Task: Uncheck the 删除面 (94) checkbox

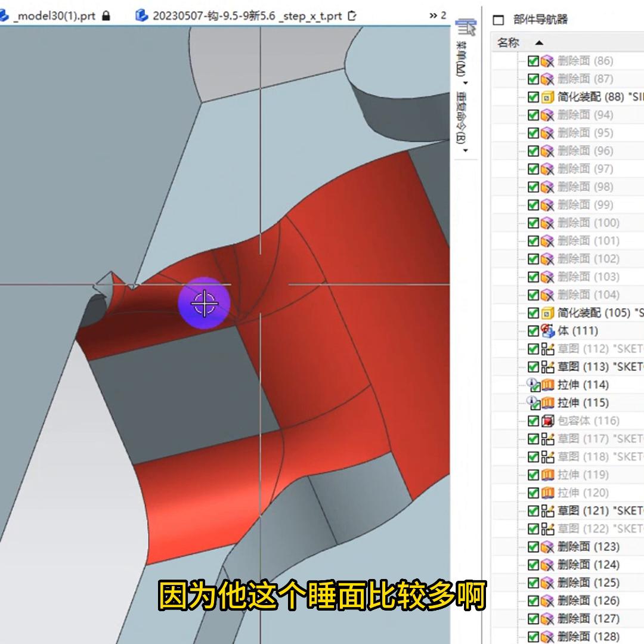Action: click(x=533, y=115)
